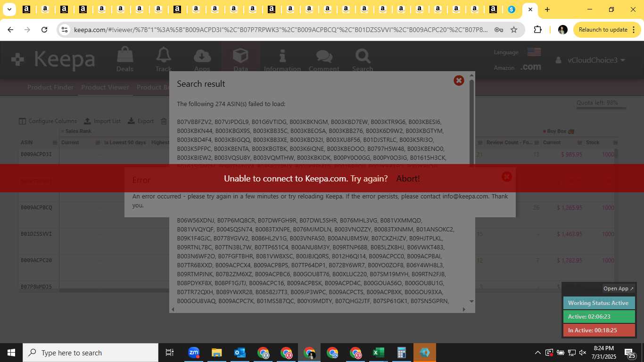Open the Keepa Search icon
This screenshot has height=362, width=644.
(363, 59)
